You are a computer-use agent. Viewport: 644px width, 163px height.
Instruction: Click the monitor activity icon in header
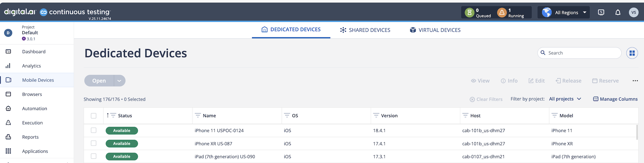(601, 12)
